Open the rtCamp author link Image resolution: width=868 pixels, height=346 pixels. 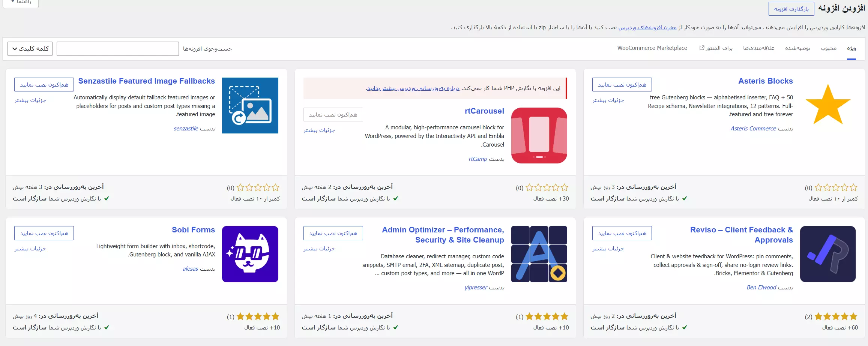478,159
